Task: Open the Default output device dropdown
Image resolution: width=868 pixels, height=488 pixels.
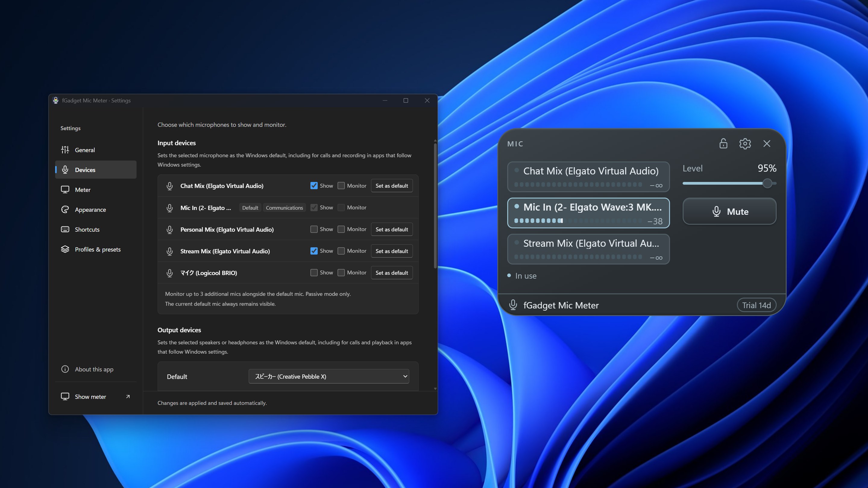Action: click(329, 376)
